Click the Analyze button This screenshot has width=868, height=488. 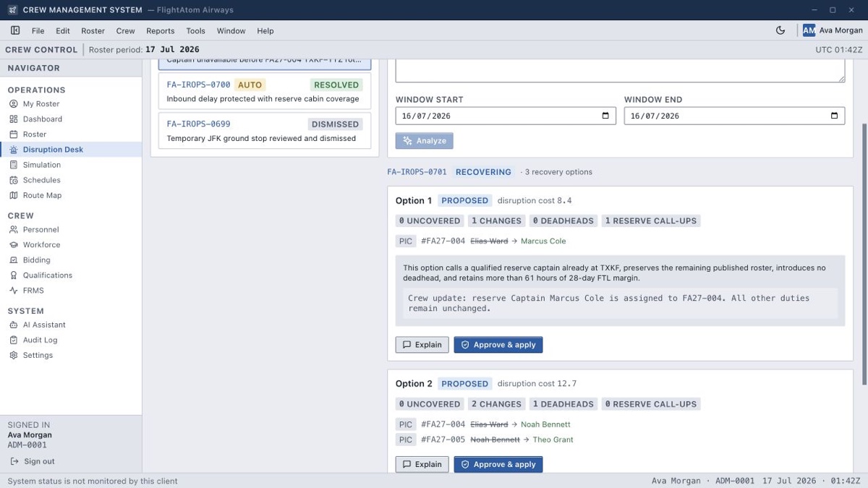[425, 141]
